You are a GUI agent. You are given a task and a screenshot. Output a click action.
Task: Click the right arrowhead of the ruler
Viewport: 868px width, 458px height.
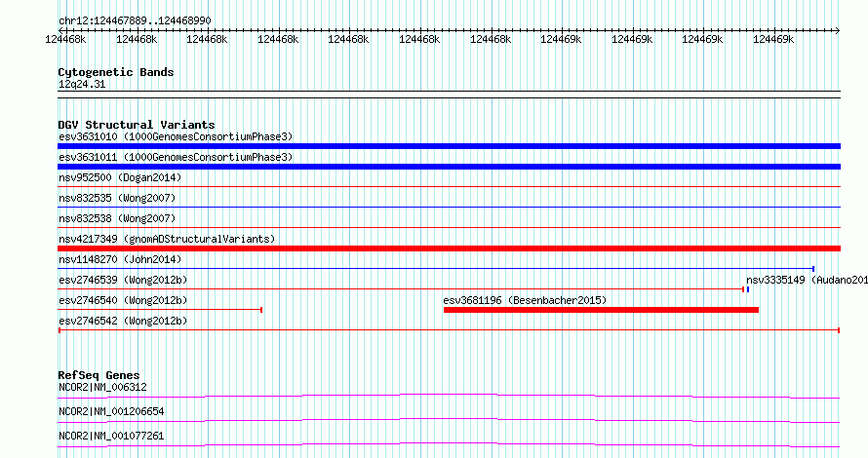click(837, 30)
